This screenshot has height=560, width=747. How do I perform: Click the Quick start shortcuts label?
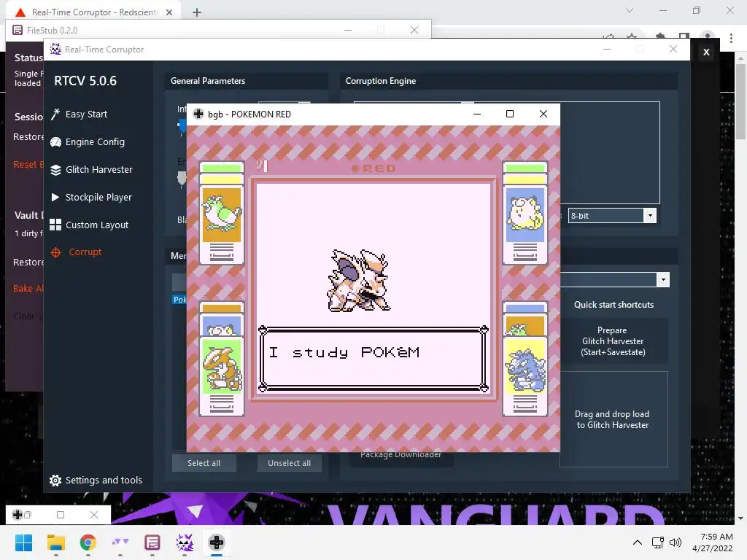(x=614, y=305)
